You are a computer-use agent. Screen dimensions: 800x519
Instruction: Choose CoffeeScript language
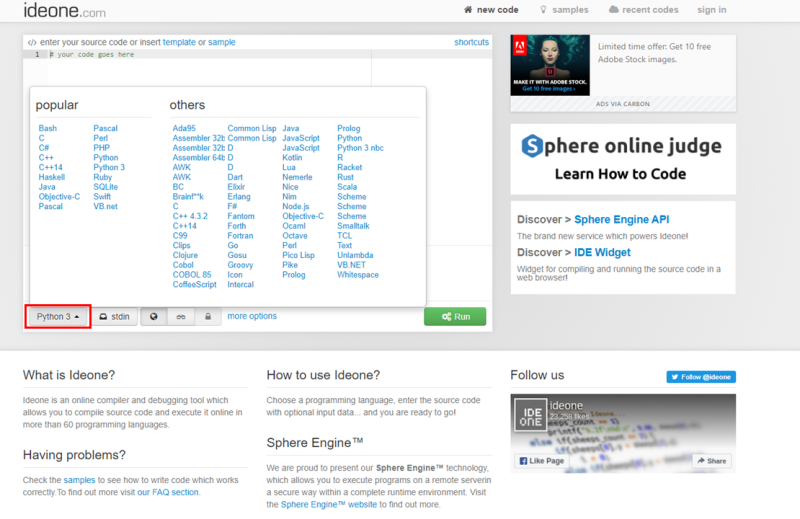coord(194,284)
